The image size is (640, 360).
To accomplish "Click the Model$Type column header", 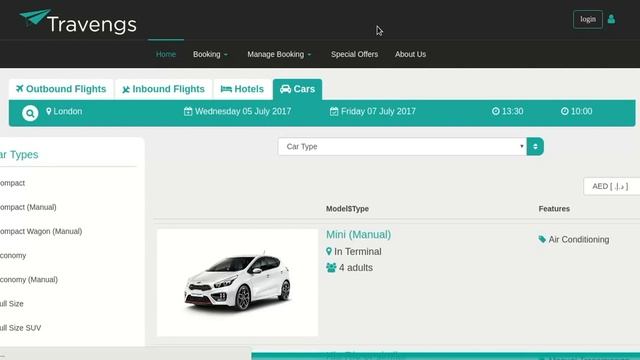I will pos(347,209).
